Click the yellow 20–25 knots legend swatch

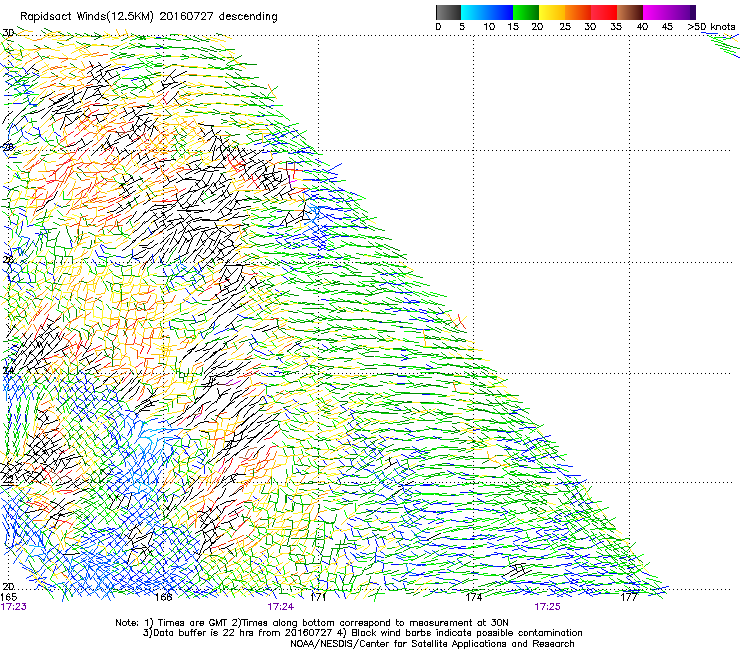[552, 12]
